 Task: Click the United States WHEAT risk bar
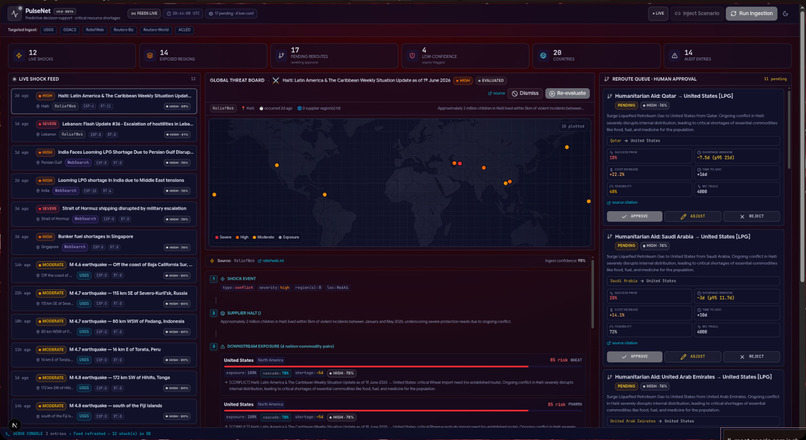(403, 366)
